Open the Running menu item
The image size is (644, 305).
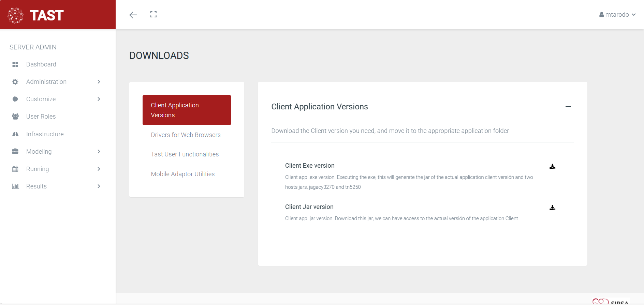(38, 169)
